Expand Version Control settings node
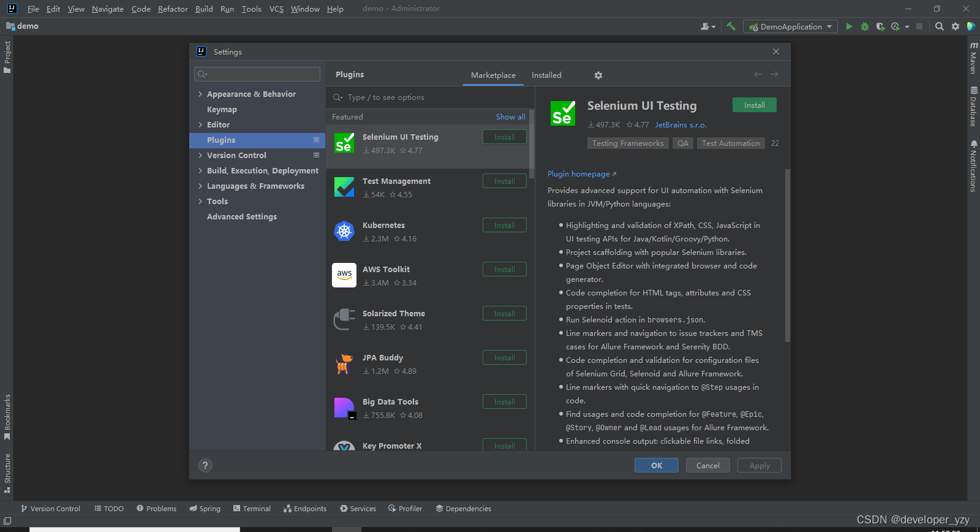 200,155
